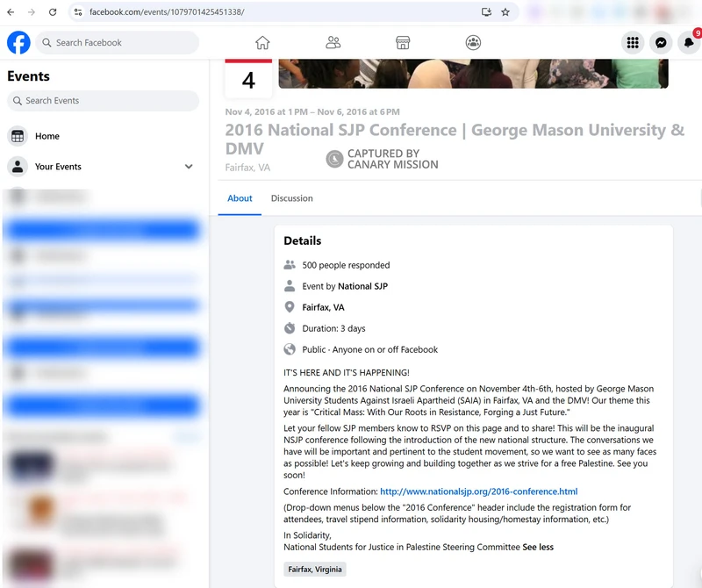Click the browser forward arrow
702x588 pixels.
tap(32, 12)
